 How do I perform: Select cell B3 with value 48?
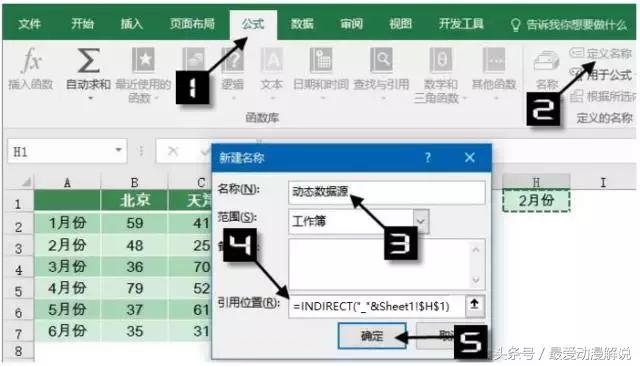tap(134, 245)
